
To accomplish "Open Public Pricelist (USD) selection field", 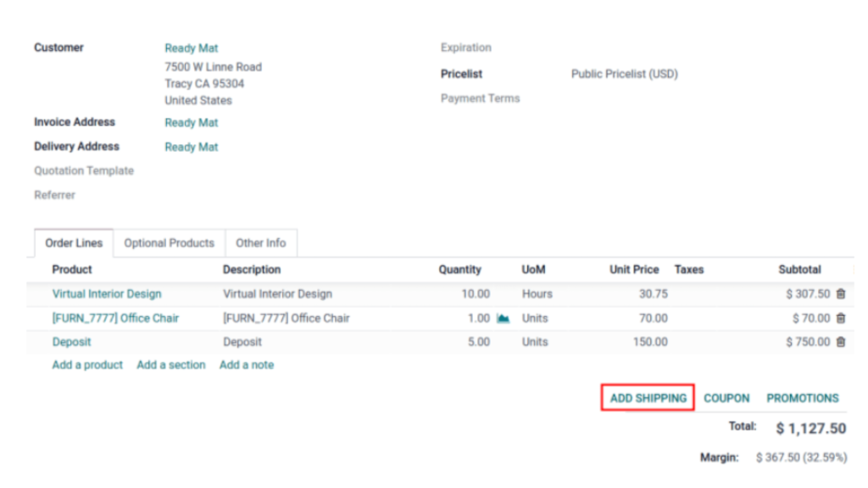I will (x=625, y=75).
